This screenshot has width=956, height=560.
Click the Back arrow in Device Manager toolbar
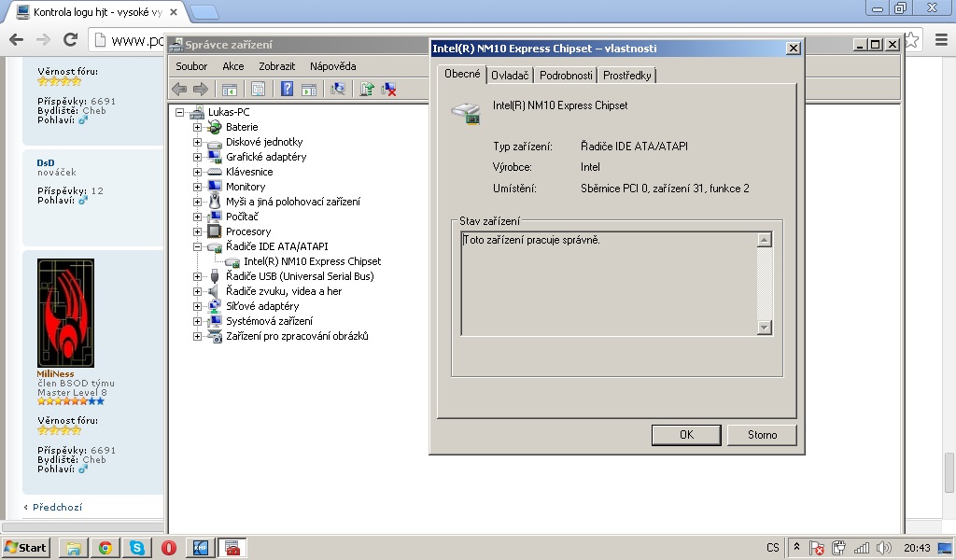click(x=179, y=90)
